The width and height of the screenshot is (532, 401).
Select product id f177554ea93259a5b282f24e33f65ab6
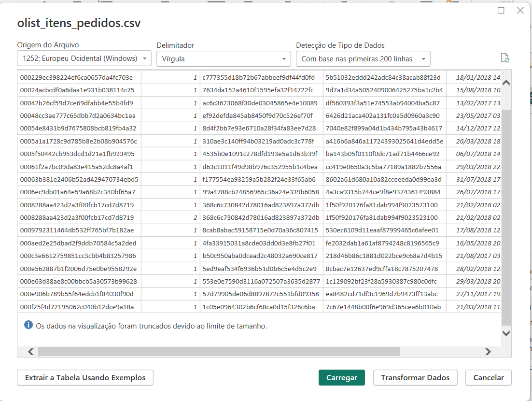[261, 179]
